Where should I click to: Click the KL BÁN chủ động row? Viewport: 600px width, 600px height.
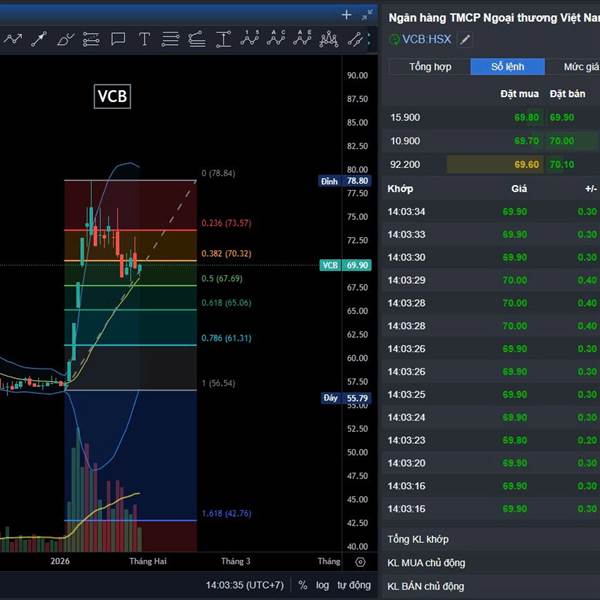click(491, 586)
